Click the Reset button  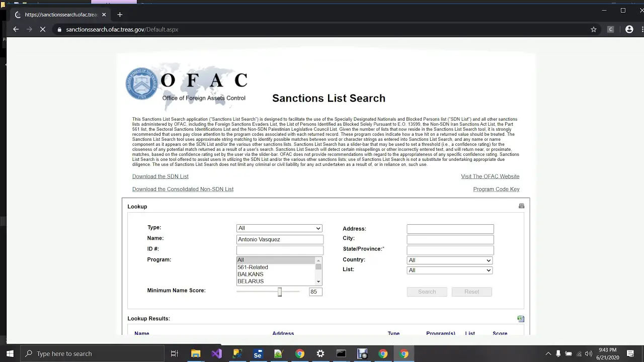coord(471,292)
